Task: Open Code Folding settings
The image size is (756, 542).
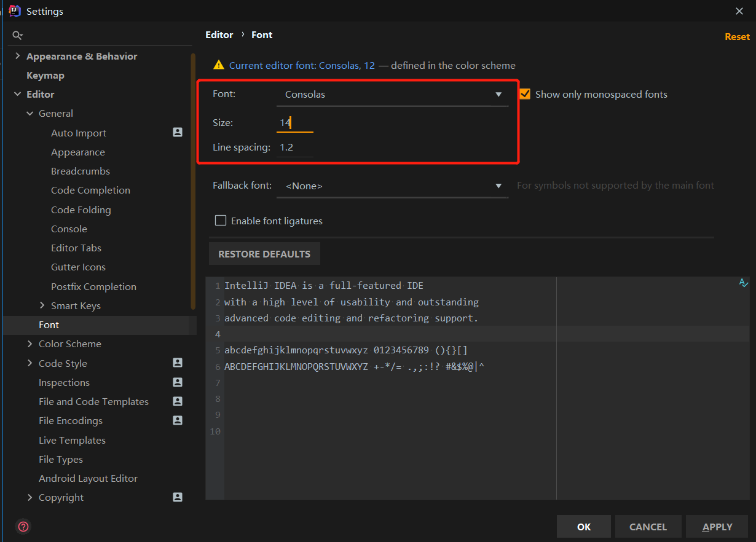Action: tap(81, 210)
